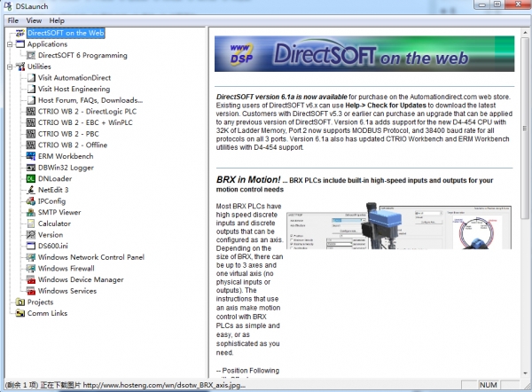Select DirectSOFT on the Web tree item
Viewport: 532px width, 392px height.
pos(66,33)
